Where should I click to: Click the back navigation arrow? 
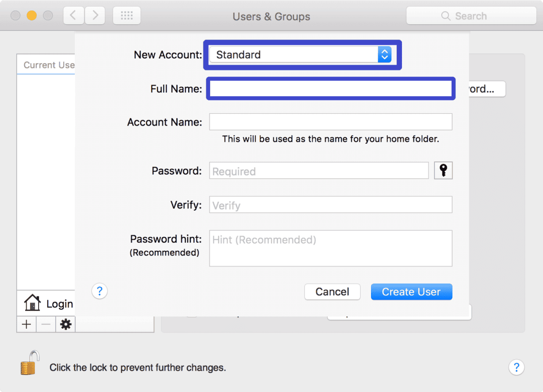click(x=73, y=15)
